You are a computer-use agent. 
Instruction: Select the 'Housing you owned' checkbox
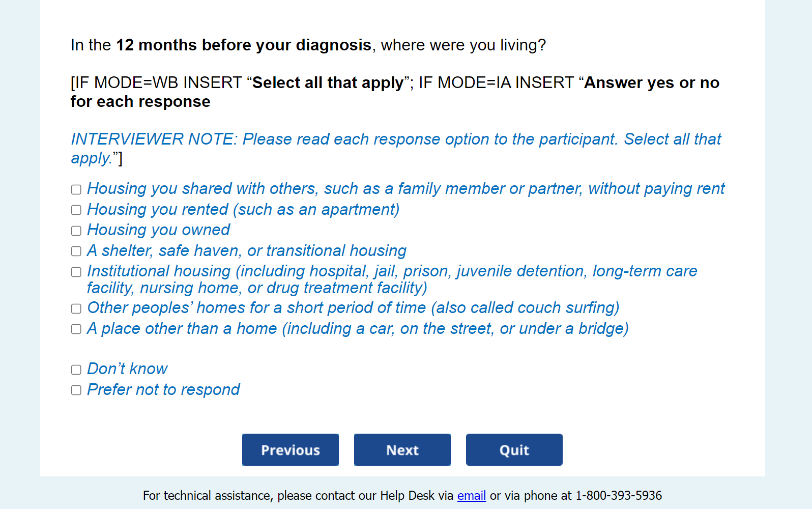(x=76, y=231)
